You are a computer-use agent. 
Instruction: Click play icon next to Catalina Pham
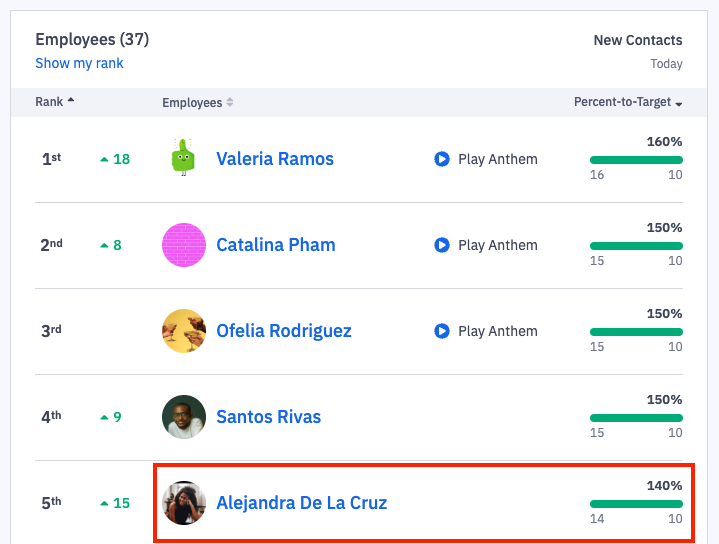tap(442, 245)
